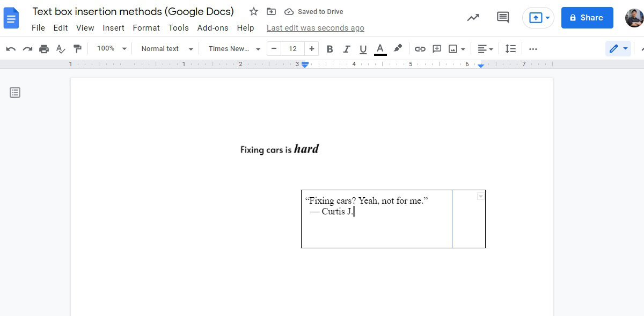Open the text color picker
This screenshot has width=644, height=316.
(x=380, y=49)
